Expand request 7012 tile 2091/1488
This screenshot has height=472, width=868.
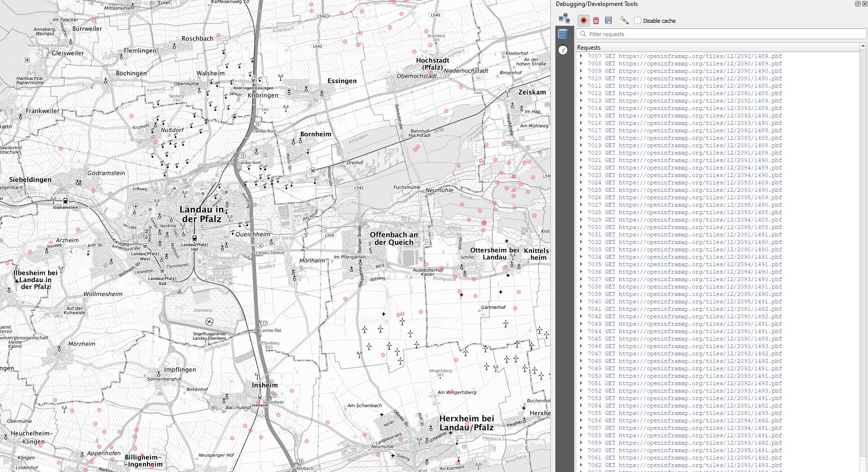pos(581,93)
